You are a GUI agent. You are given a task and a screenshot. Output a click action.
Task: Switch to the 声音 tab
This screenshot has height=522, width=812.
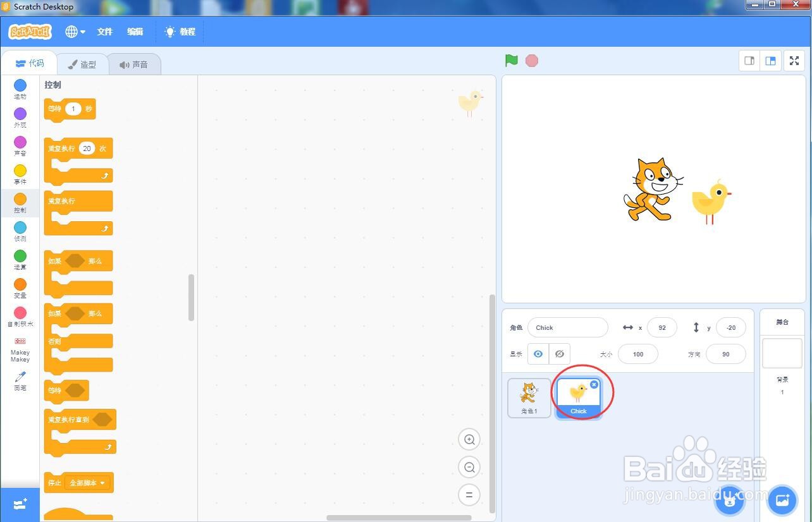point(133,64)
